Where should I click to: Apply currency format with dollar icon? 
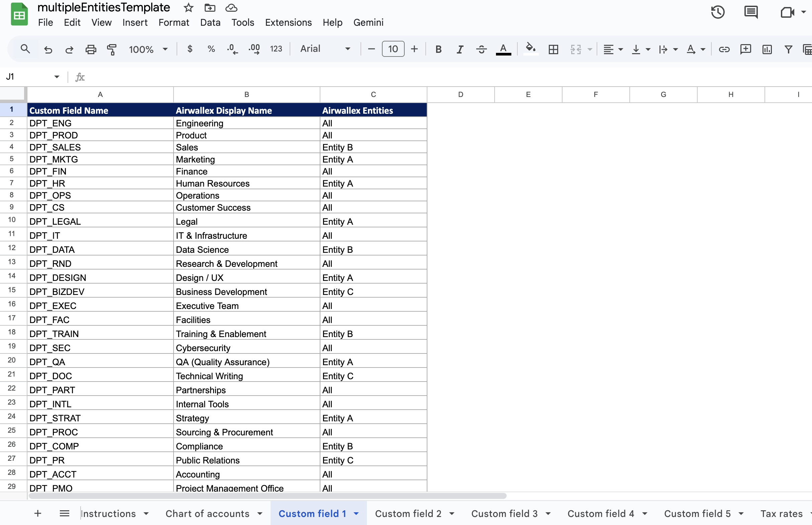tap(190, 49)
